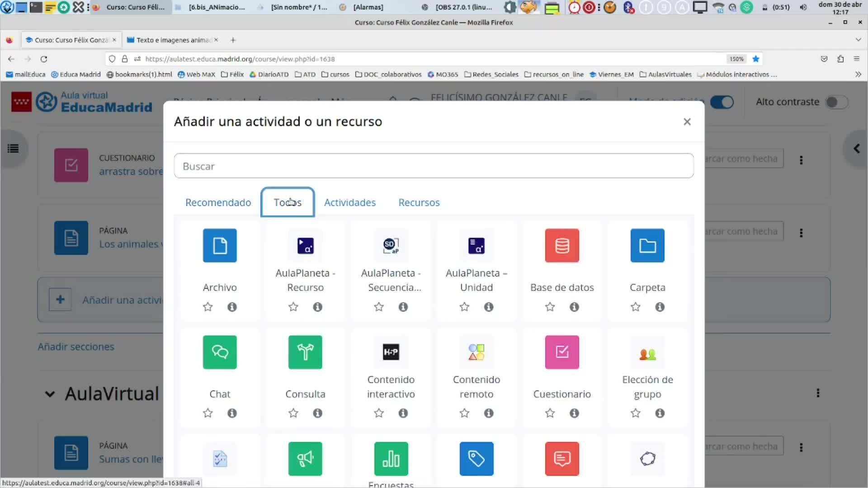Open info for the Base de datos activity
This screenshot has height=488, width=868.
[574, 307]
